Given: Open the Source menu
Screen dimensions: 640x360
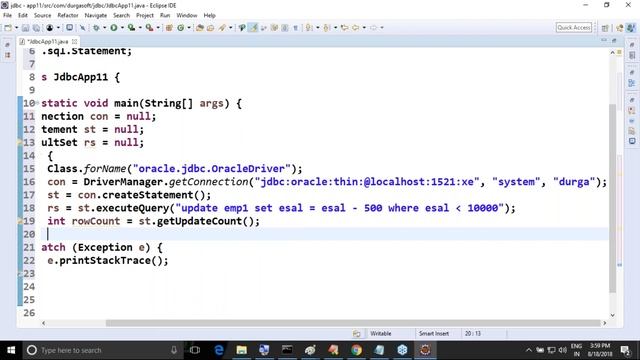Looking at the screenshot, I should point(42,16).
